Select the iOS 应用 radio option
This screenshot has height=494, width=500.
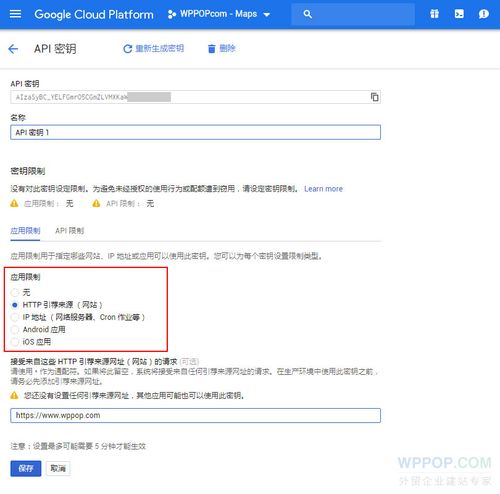pyautogui.click(x=15, y=342)
